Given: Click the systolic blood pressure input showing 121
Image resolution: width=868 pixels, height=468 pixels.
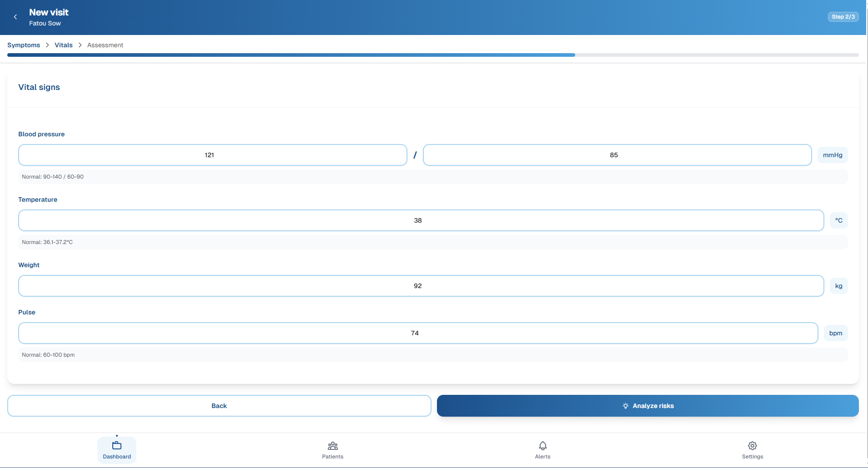Looking at the screenshot, I should tap(212, 154).
